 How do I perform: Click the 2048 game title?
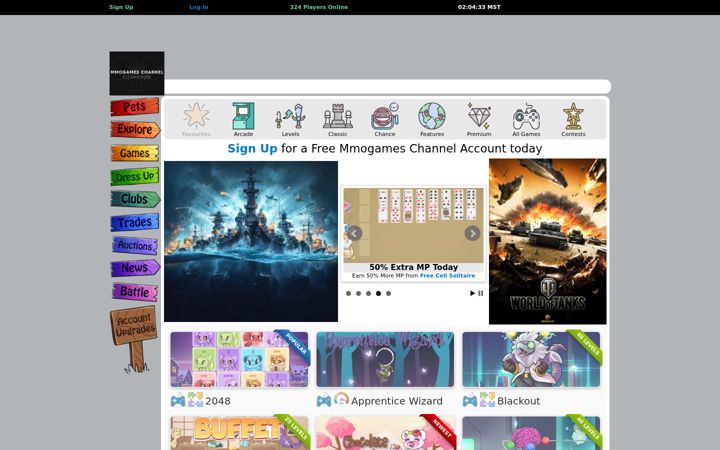click(218, 401)
